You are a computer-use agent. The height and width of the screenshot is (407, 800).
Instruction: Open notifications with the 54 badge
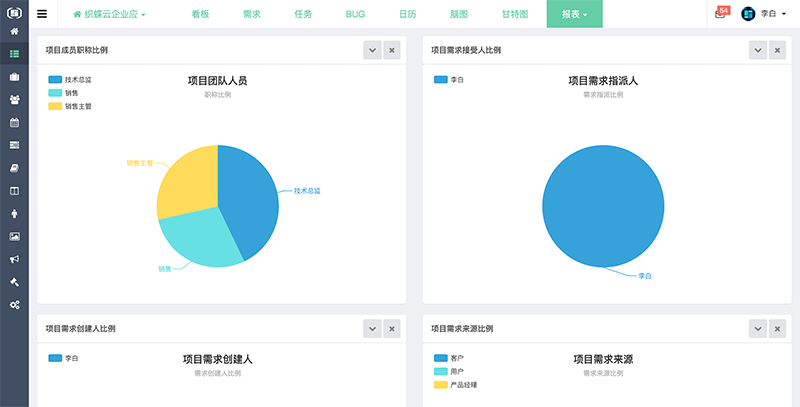[722, 13]
